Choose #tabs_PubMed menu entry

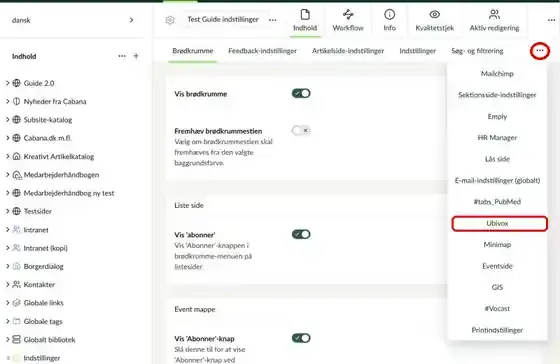tap(497, 202)
